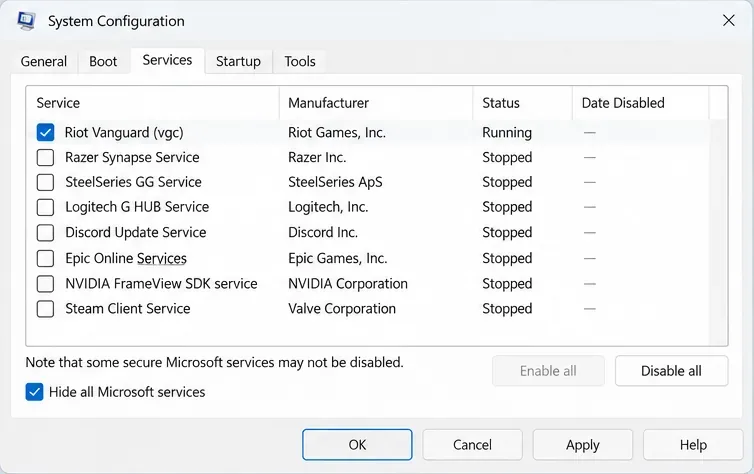Select the SteelSeries GG Service name
The image size is (754, 474).
pos(133,182)
